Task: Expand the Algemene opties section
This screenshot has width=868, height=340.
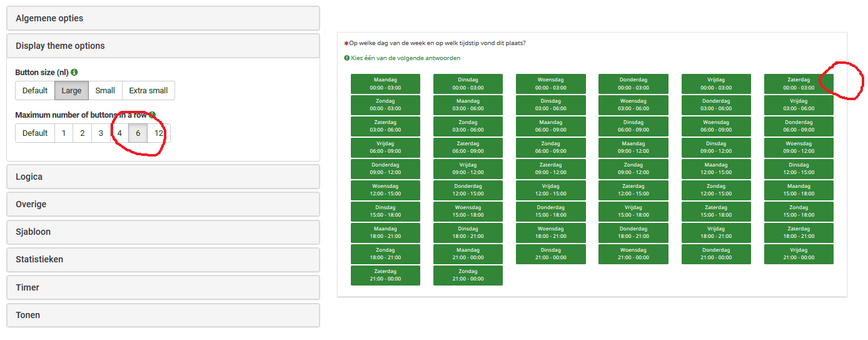Action: click(x=163, y=18)
